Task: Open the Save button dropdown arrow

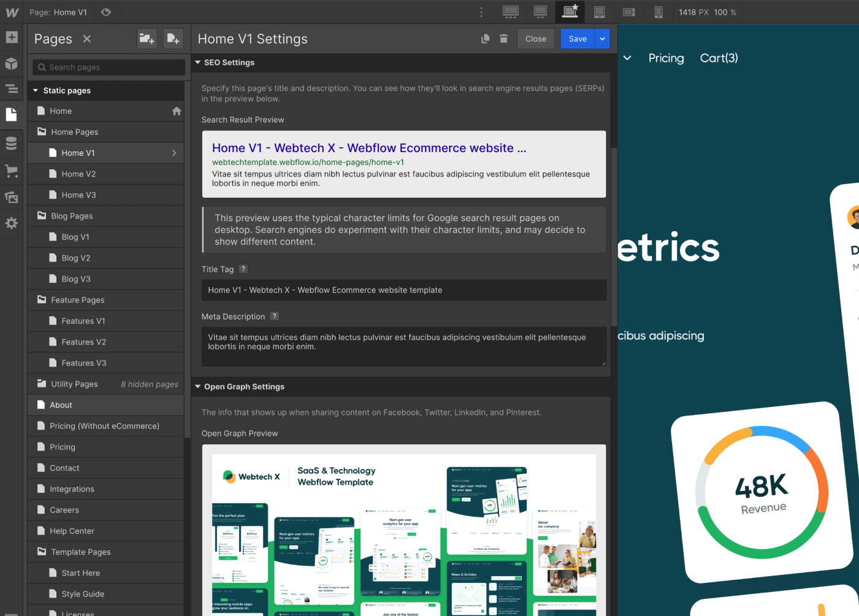Action: coord(602,38)
